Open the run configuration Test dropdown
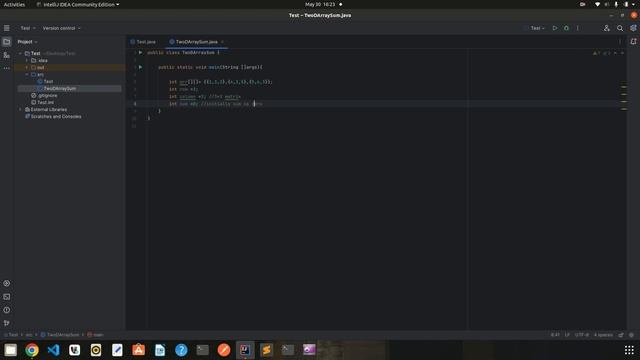This screenshot has height=360, width=640. pyautogui.click(x=538, y=28)
